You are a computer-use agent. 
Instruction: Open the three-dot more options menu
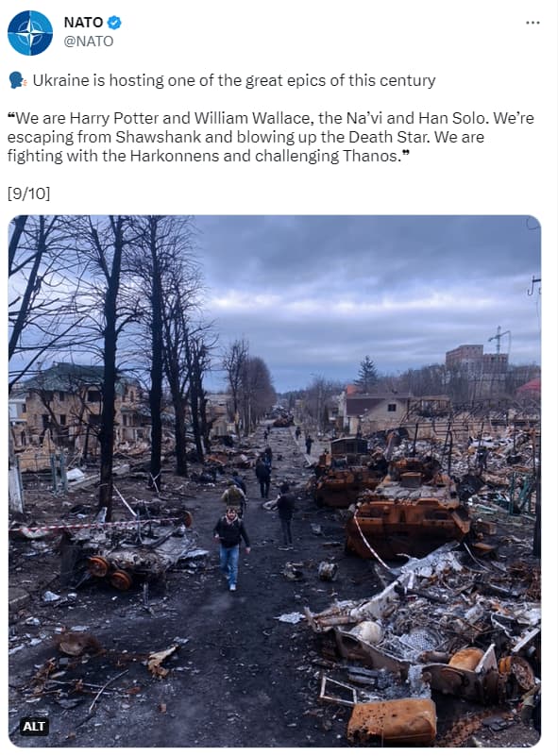pos(533,23)
